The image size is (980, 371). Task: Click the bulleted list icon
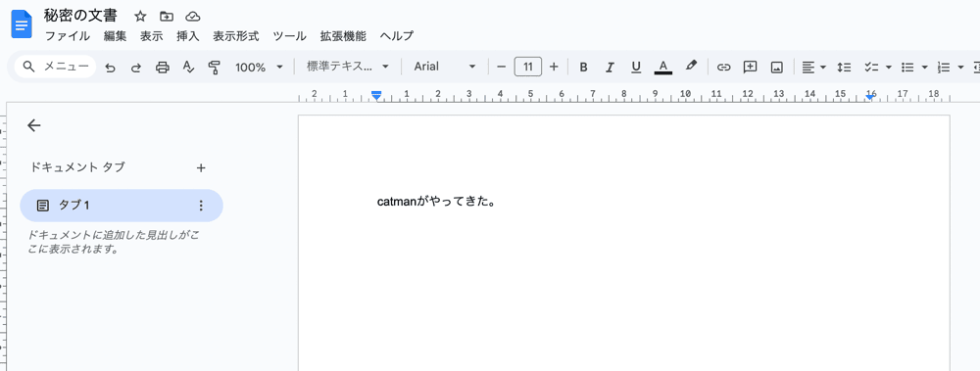(907, 67)
